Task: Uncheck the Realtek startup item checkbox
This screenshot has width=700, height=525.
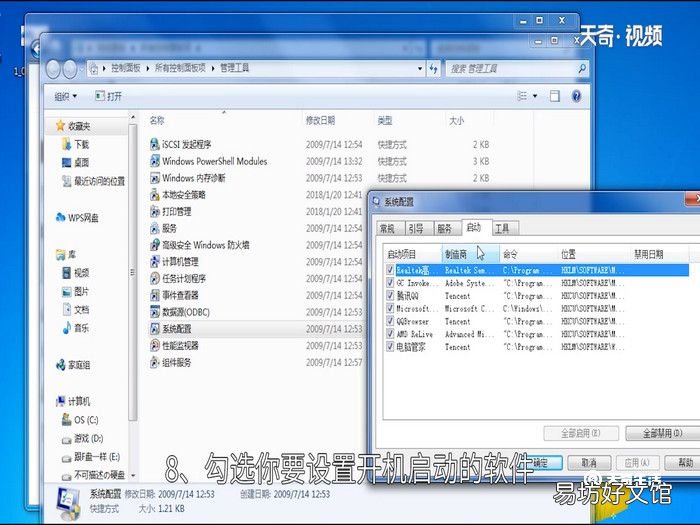Action: coord(390,270)
